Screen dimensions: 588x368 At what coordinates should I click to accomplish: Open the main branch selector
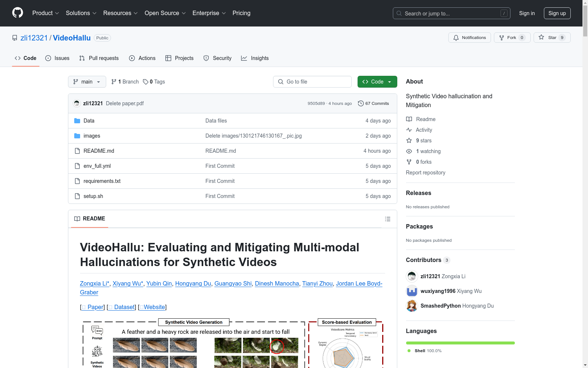tap(87, 82)
